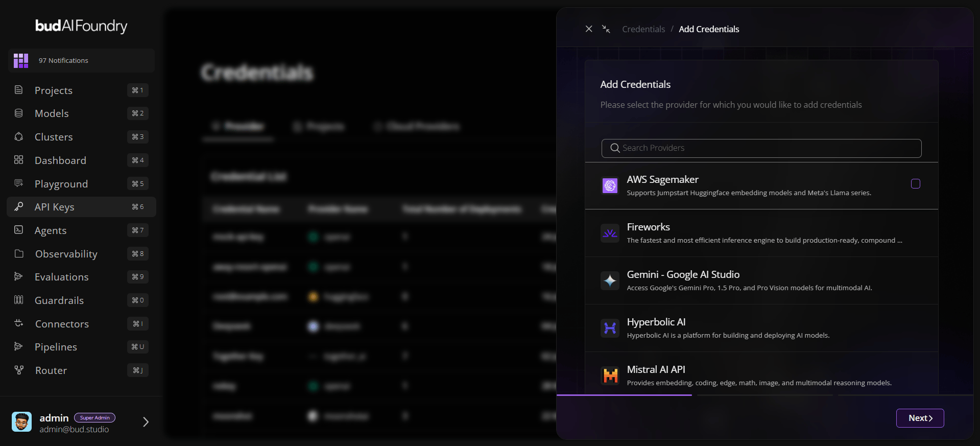Click the Models database icon
The image size is (980, 446).
(18, 113)
